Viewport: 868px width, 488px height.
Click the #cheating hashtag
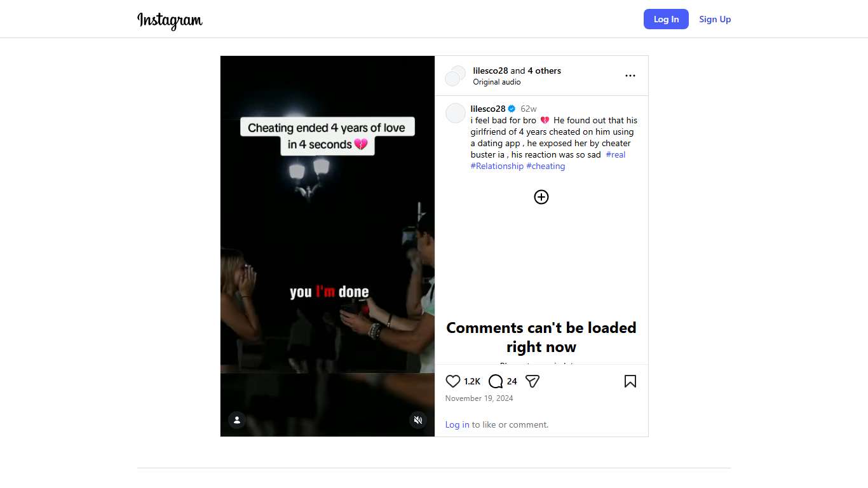tap(546, 166)
